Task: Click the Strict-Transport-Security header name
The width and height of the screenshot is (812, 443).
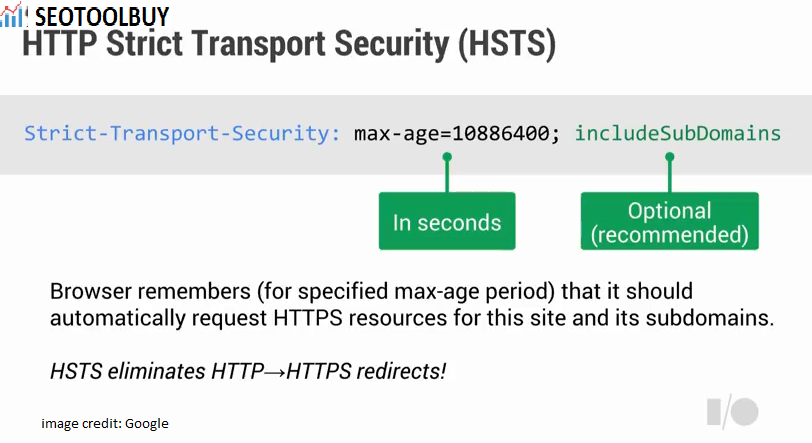Action: click(182, 134)
